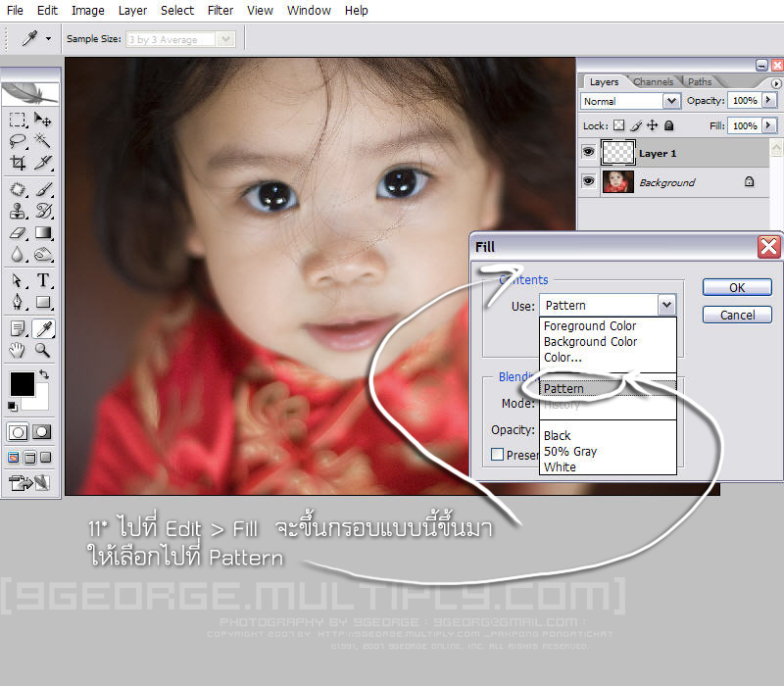The image size is (784, 686).
Task: Reset default foreground and background colors
Action: tap(13, 407)
